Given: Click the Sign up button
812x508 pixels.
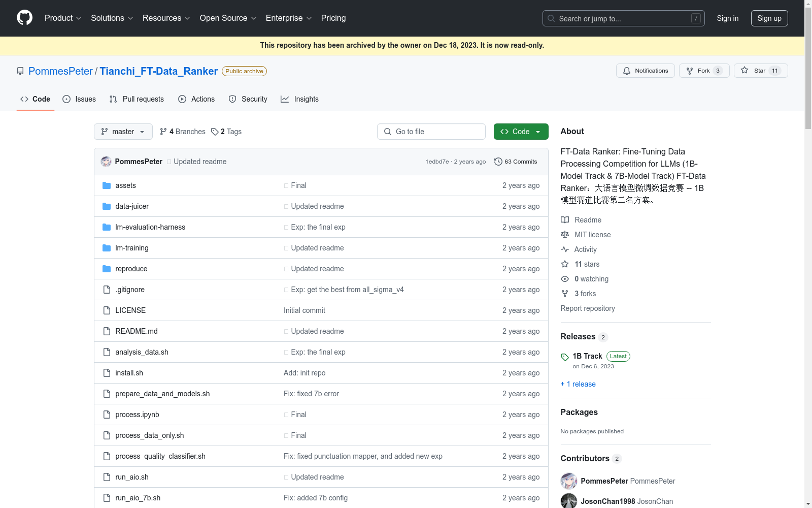Looking at the screenshot, I should pos(769,18).
